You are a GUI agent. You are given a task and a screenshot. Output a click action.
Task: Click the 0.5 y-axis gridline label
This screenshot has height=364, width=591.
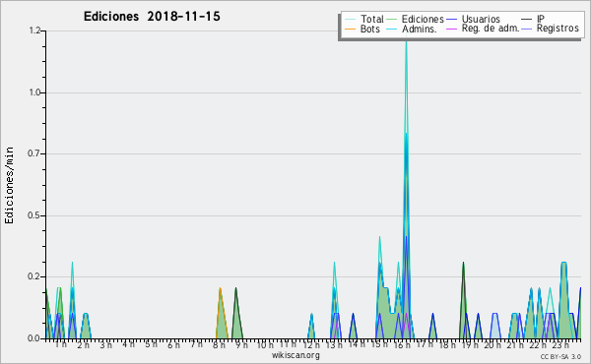[x=34, y=215]
